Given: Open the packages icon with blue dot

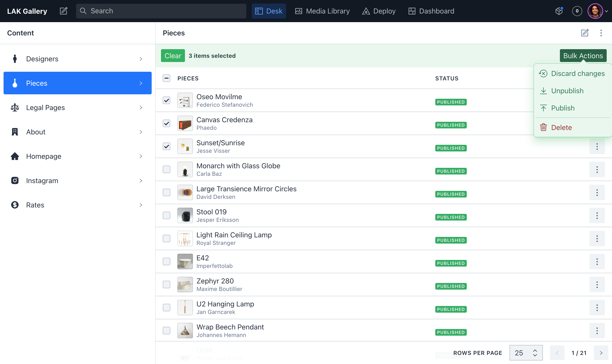Looking at the screenshot, I should pyautogui.click(x=559, y=11).
